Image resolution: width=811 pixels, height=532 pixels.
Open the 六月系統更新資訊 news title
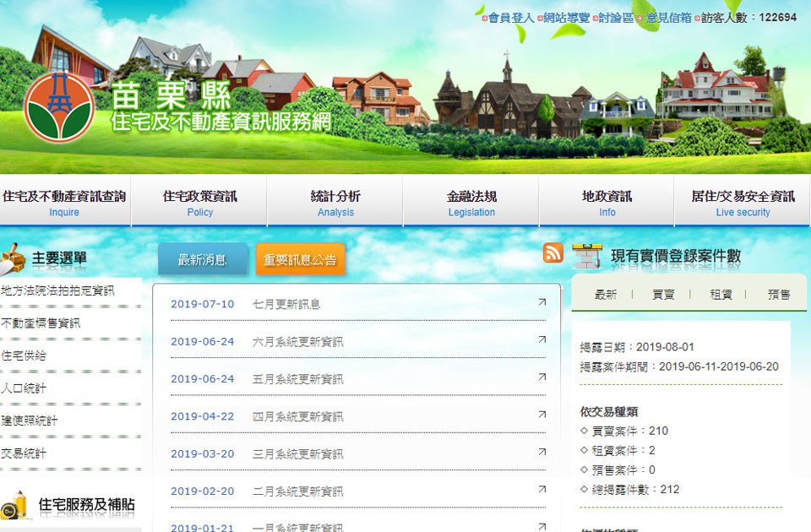pos(297,342)
